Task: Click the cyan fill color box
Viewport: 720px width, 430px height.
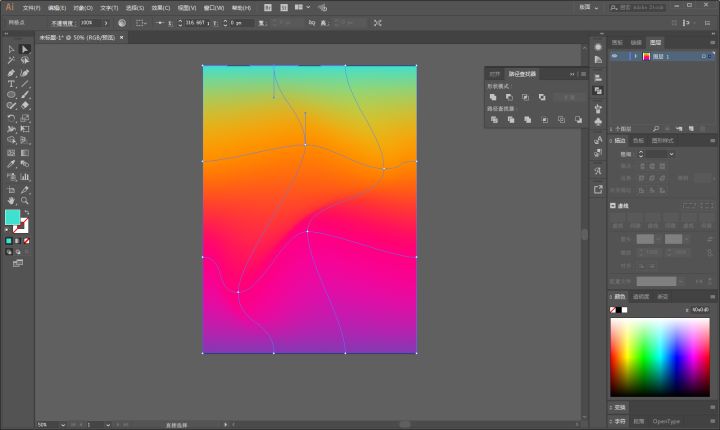Action: (12, 217)
